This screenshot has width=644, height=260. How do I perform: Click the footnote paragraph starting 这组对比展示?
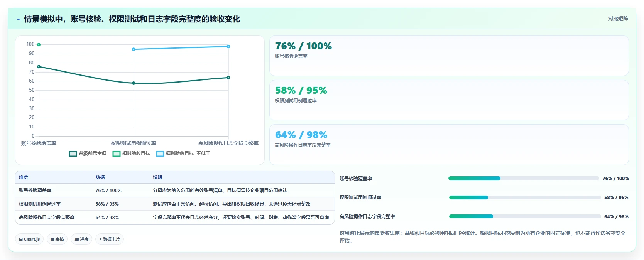pyautogui.click(x=482, y=237)
